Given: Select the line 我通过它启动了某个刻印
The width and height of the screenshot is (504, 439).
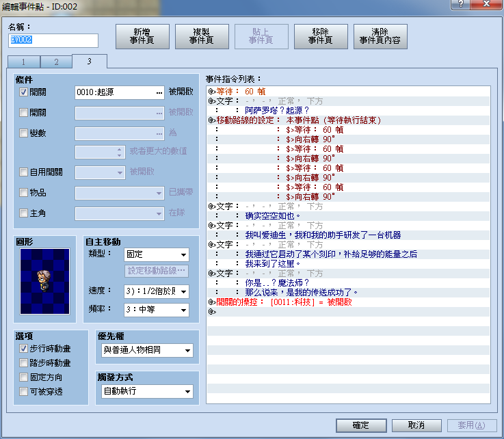Looking at the screenshot, I should click(x=349, y=254).
